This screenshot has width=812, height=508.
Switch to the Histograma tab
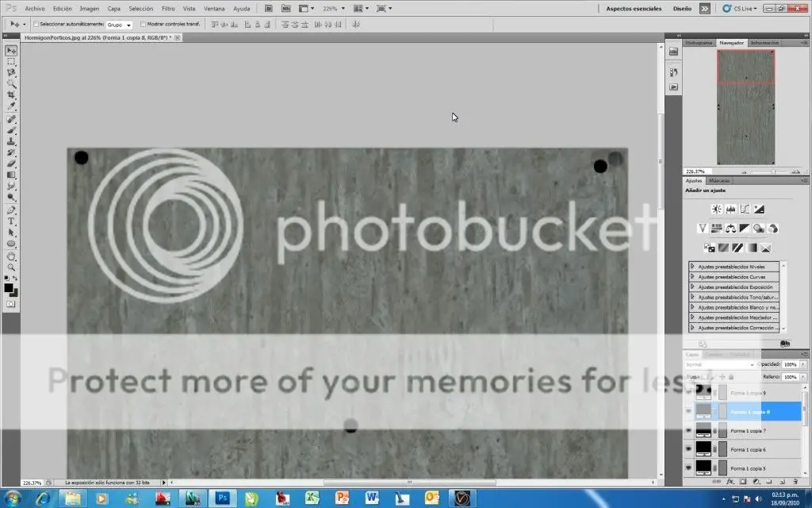pos(699,43)
